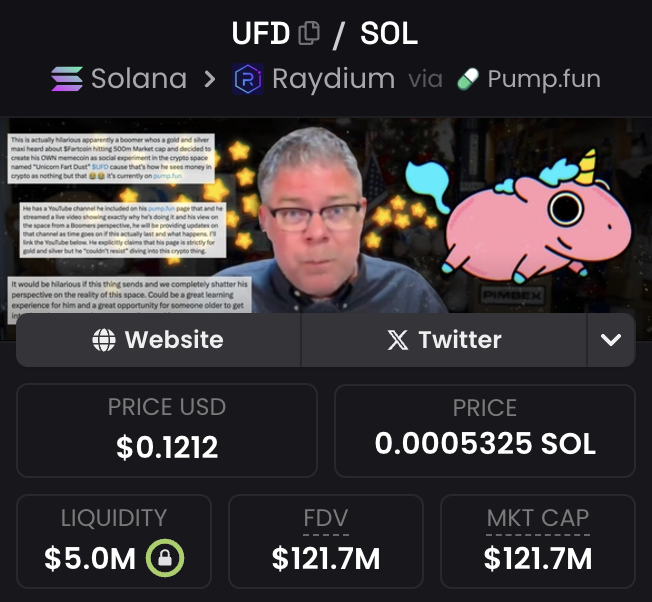Open the Twitter profile button

(x=444, y=340)
